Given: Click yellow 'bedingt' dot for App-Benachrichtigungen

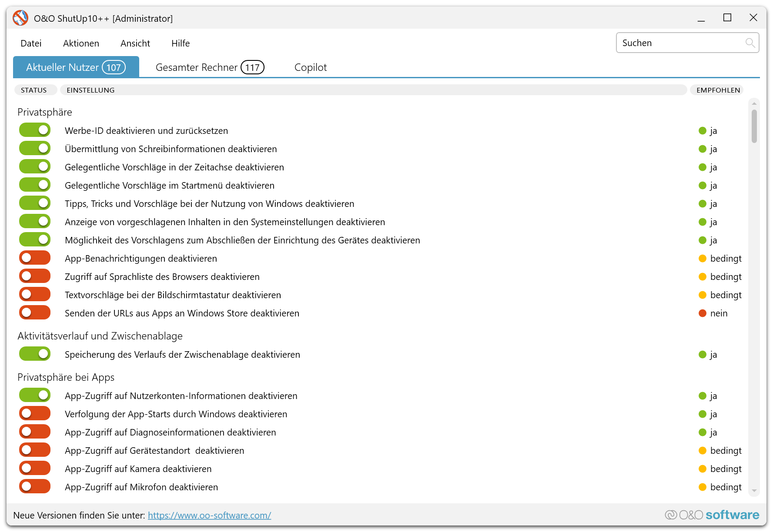Looking at the screenshot, I should coord(702,259).
